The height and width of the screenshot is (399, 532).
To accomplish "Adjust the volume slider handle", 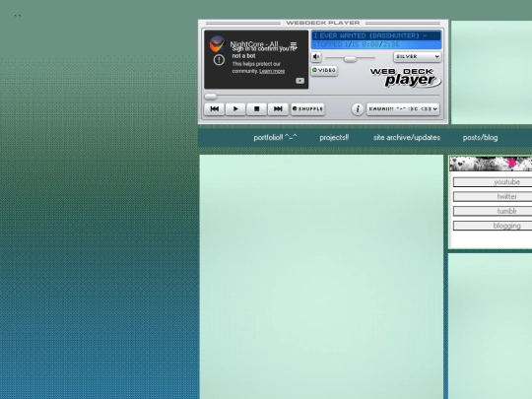I will [x=350, y=59].
